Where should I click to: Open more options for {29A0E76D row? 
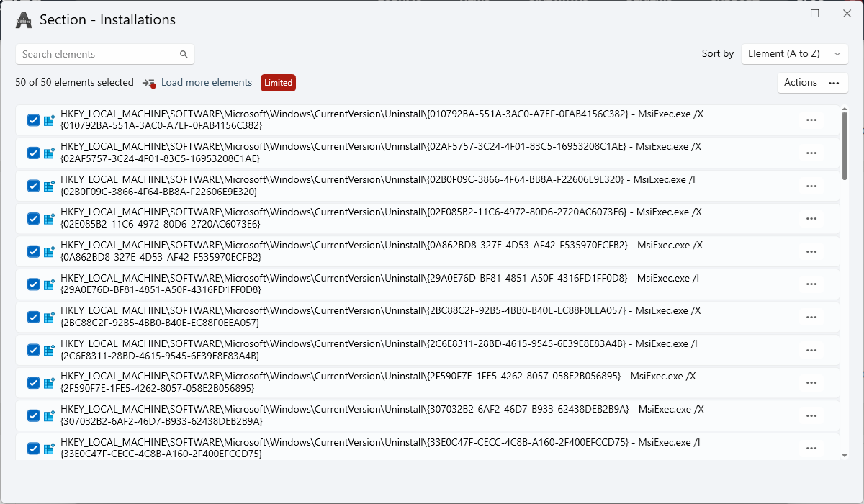point(811,284)
